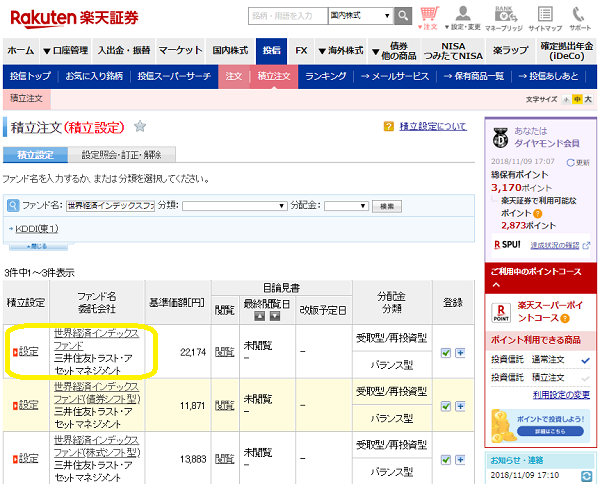Open 投信スーパーサーチ in sub navigation
The width and height of the screenshot is (600, 484).
coord(174,77)
